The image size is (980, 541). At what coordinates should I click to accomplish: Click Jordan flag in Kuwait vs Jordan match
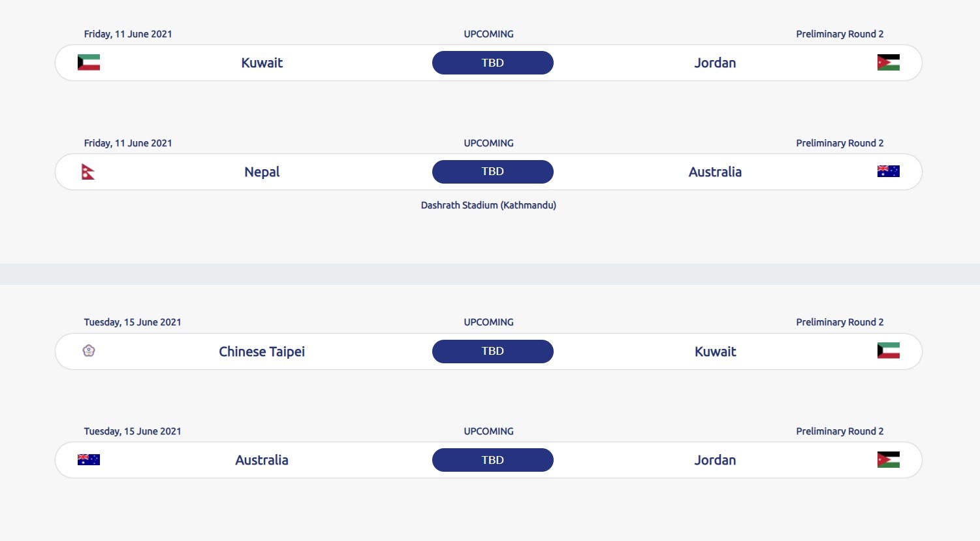(x=888, y=63)
